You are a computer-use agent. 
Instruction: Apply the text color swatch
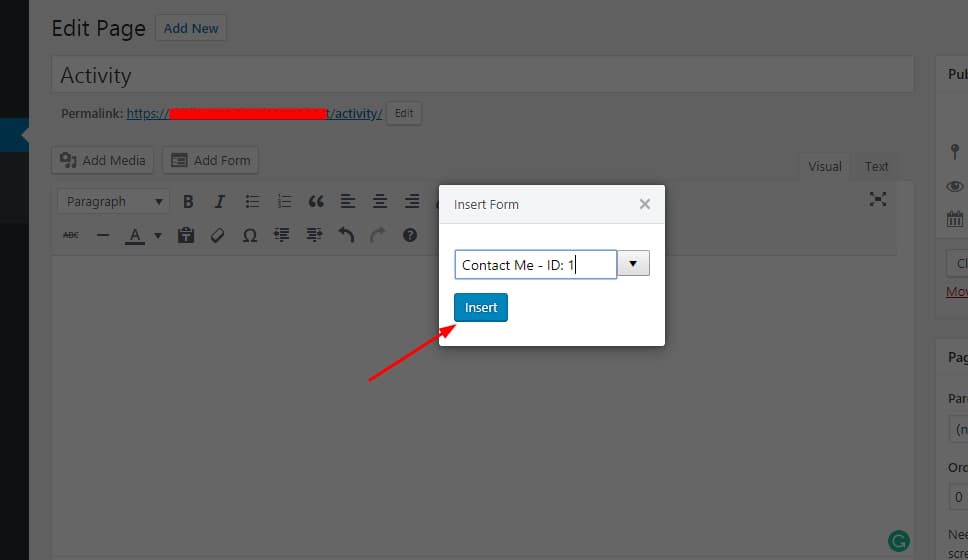pyautogui.click(x=134, y=235)
